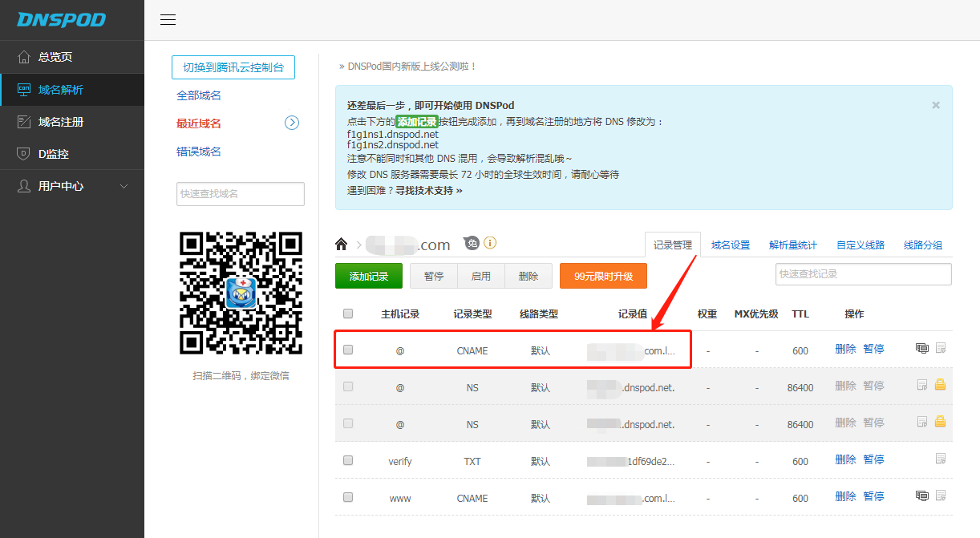The width and height of the screenshot is (980, 538).
Task: Click the home icon in domain breadcrumb
Action: [x=342, y=245]
